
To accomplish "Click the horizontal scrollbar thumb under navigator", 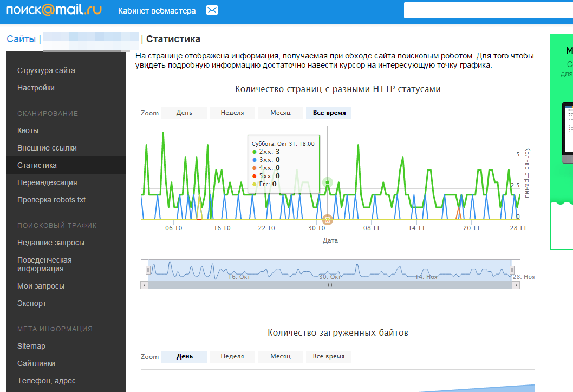I will (330, 285).
